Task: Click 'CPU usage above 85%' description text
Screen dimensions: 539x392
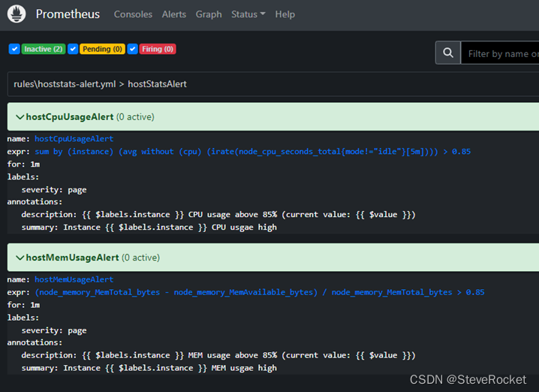Action: click(x=233, y=215)
